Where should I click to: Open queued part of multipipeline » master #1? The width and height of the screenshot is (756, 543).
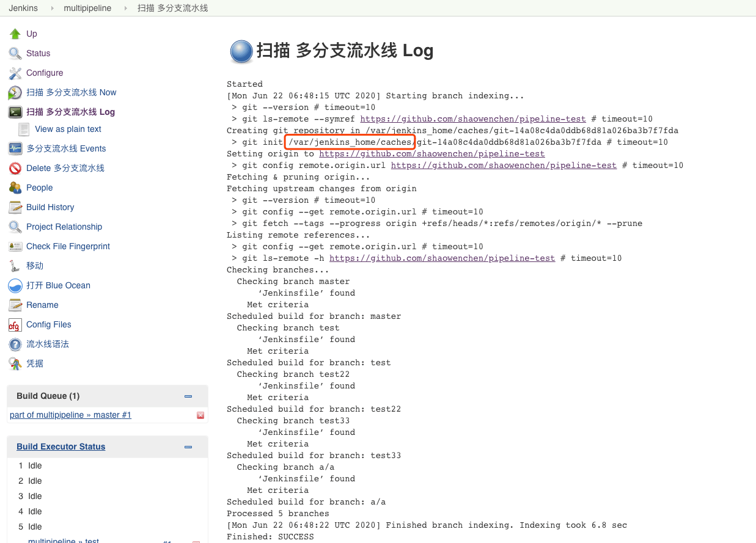[x=70, y=415]
